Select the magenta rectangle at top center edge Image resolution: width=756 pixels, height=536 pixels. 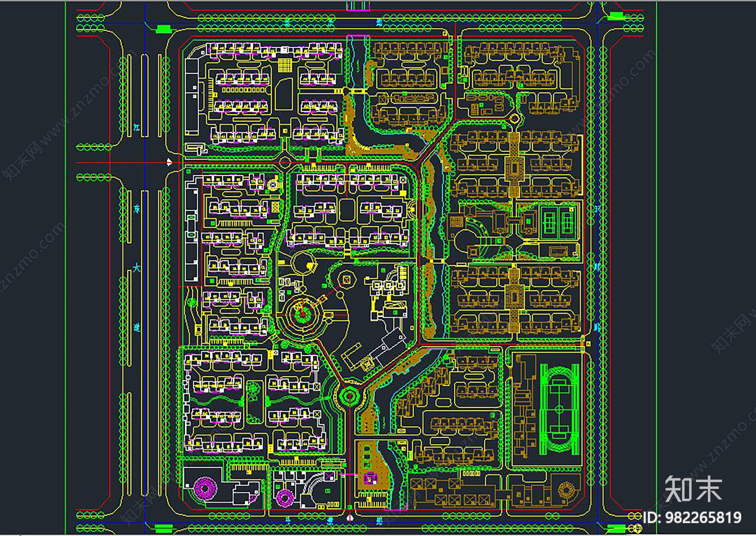click(358, 6)
